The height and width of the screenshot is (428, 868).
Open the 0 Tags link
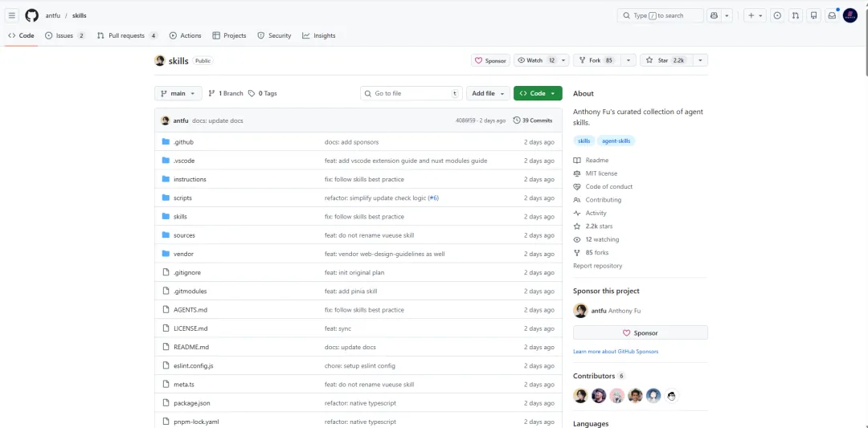tap(262, 93)
